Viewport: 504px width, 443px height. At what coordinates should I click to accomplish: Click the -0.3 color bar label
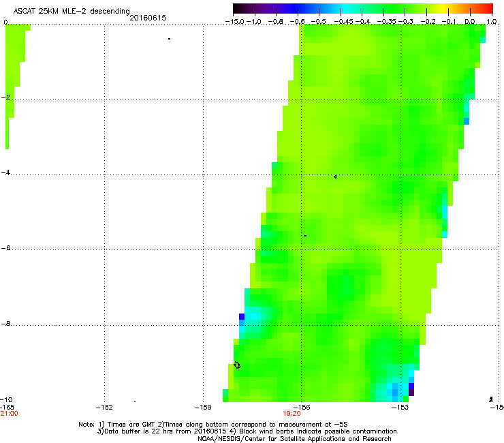point(406,22)
